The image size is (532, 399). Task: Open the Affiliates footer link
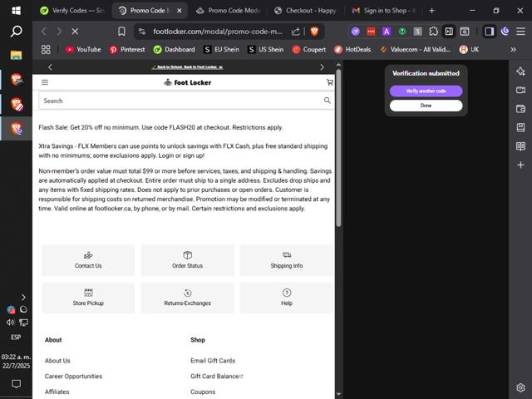57,392
